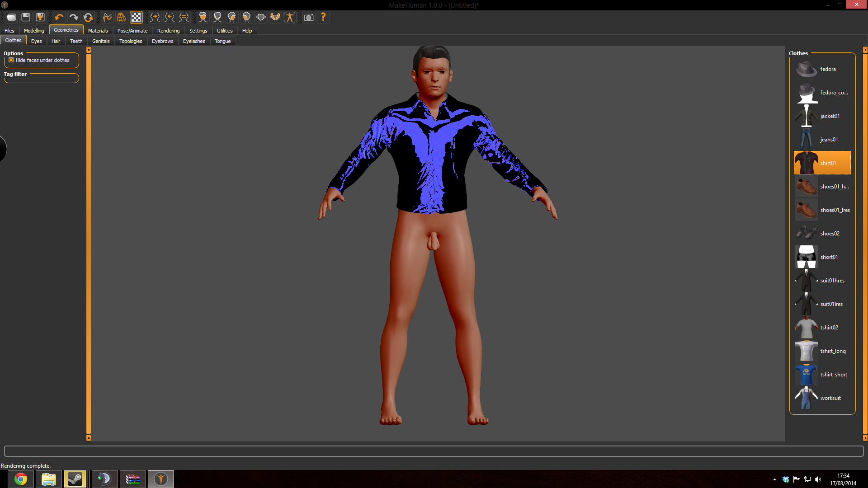Enable the Eyes geometry tab
This screenshot has height=488, width=868.
[36, 41]
